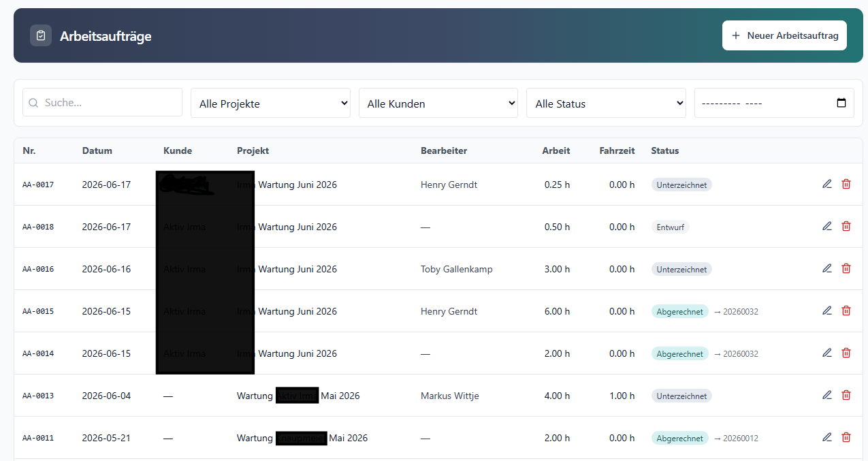Click the Unterzeichnet badge in row AA-0017
Screen dimensions: 868x461
(x=681, y=185)
